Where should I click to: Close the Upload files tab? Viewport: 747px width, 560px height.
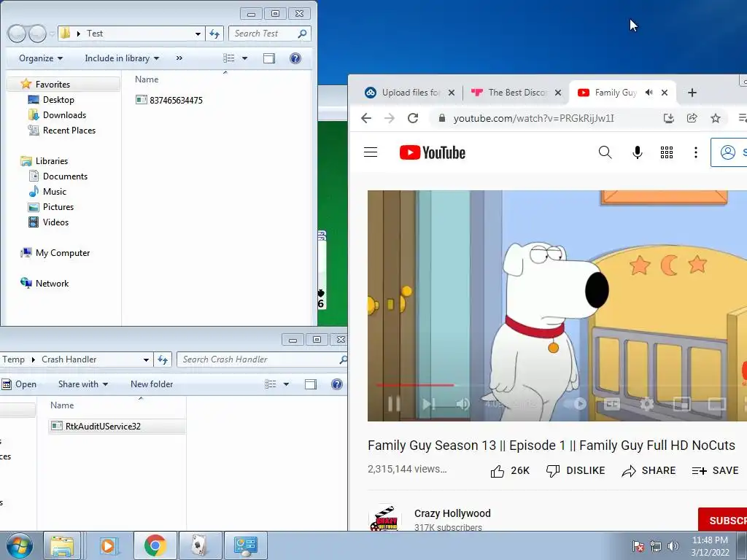[x=451, y=93]
